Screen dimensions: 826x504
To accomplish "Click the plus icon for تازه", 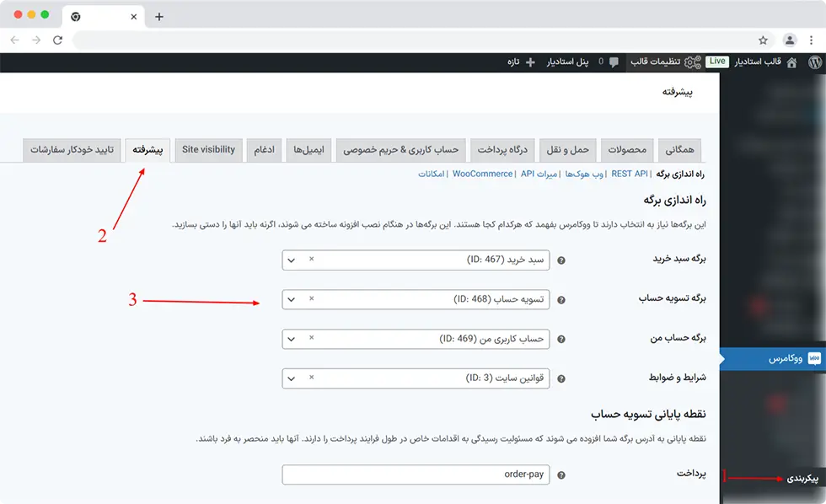I will 530,62.
